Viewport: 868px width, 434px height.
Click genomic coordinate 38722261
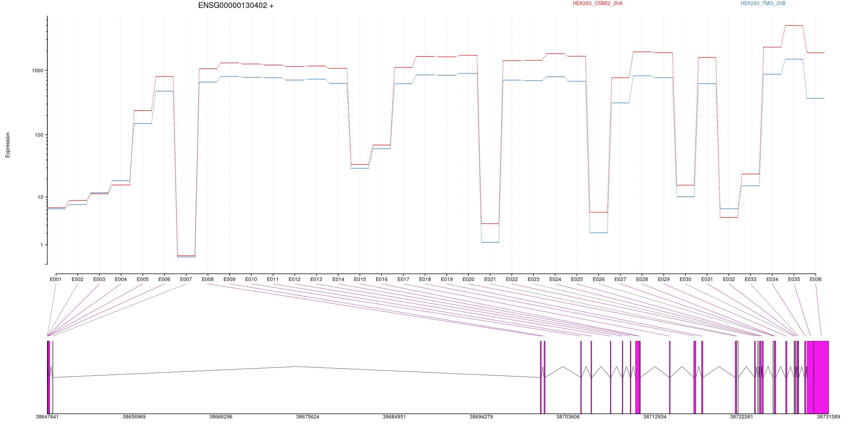741,417
